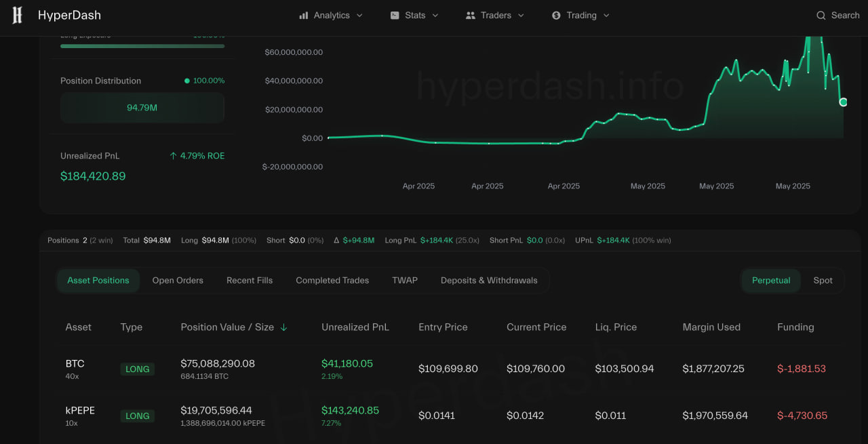Click the latest point on the PnL chart
The height and width of the screenshot is (444, 868).
click(843, 102)
